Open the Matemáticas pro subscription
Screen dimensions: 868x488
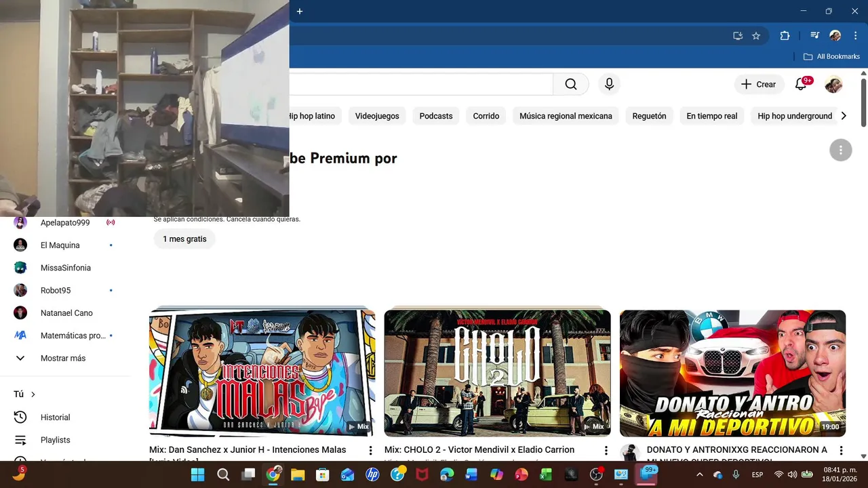(65, 335)
